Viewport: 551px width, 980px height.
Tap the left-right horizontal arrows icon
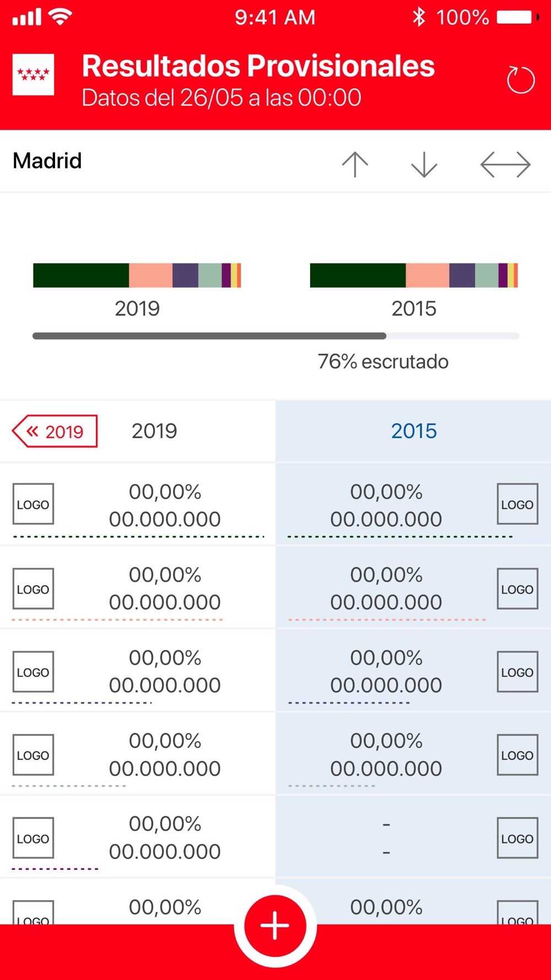(x=505, y=164)
